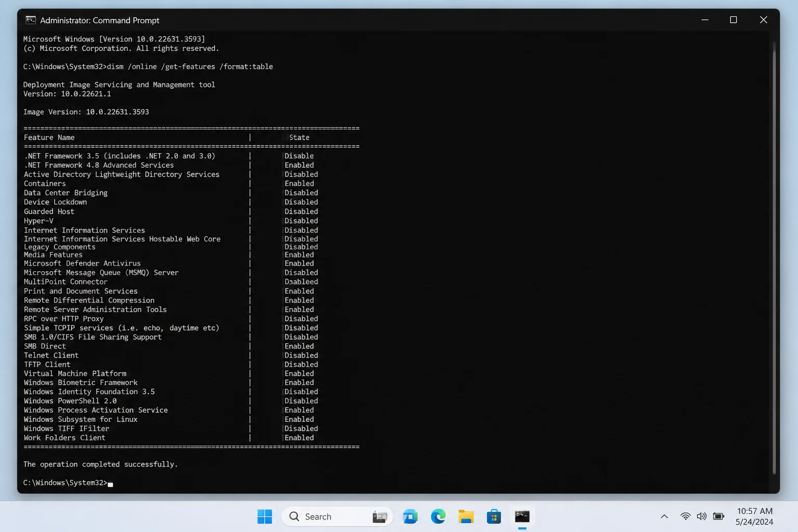This screenshot has height=532, width=798.
Task: Select 'Telnet Client' feature text
Action: coord(51,355)
